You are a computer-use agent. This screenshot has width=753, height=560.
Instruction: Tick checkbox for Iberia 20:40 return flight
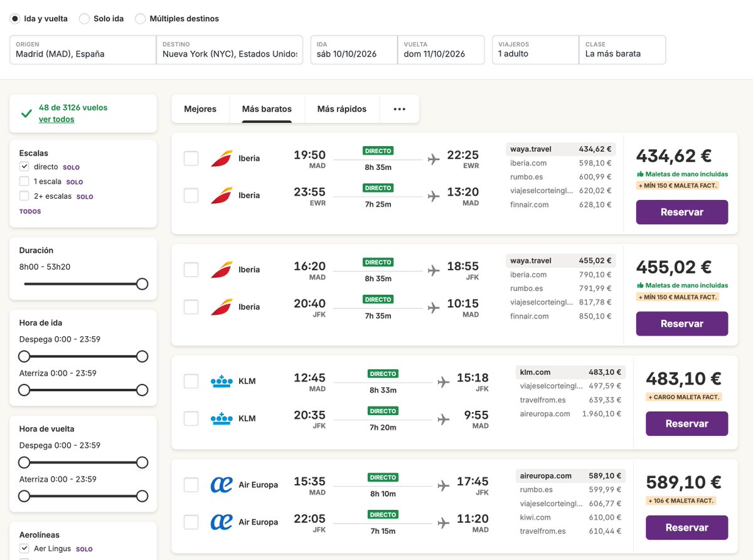191,307
